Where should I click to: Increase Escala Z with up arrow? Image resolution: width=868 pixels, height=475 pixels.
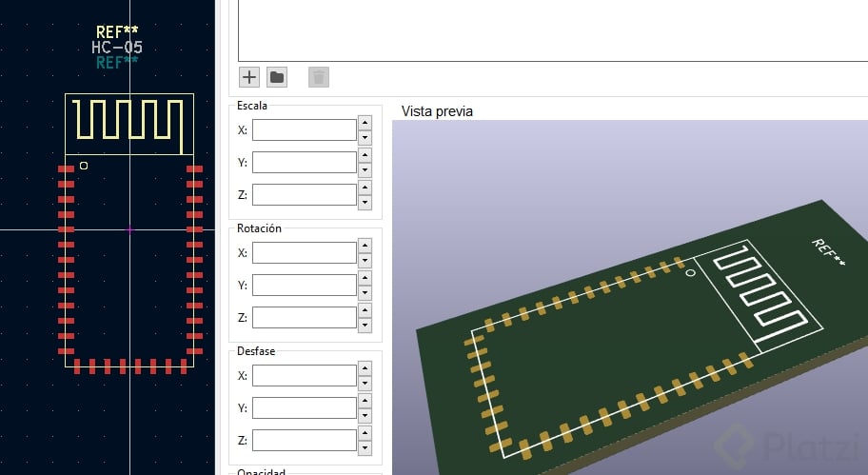pos(365,188)
